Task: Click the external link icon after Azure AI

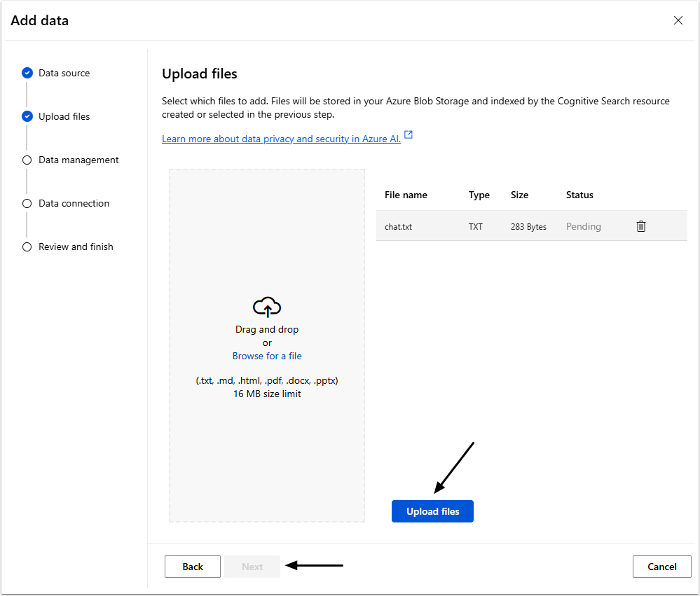Action: pyautogui.click(x=409, y=135)
